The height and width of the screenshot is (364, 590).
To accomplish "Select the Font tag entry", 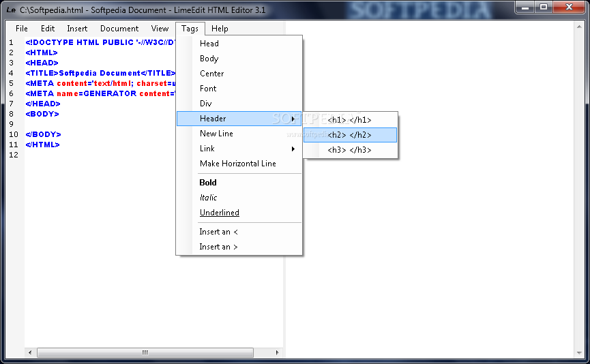I will (x=239, y=89).
